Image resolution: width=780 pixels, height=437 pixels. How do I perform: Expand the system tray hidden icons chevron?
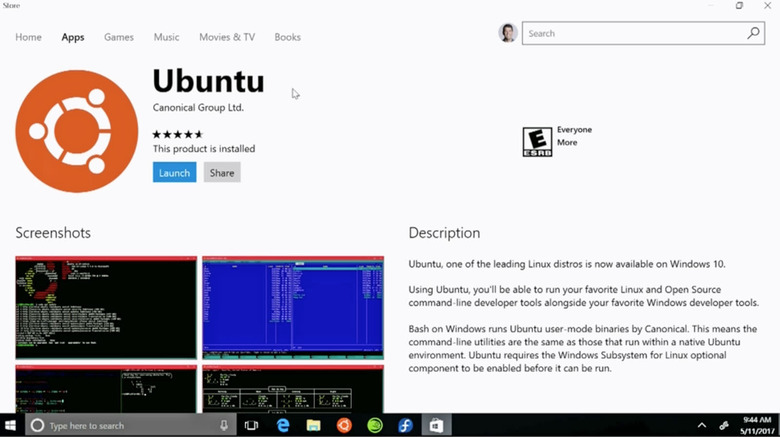701,425
